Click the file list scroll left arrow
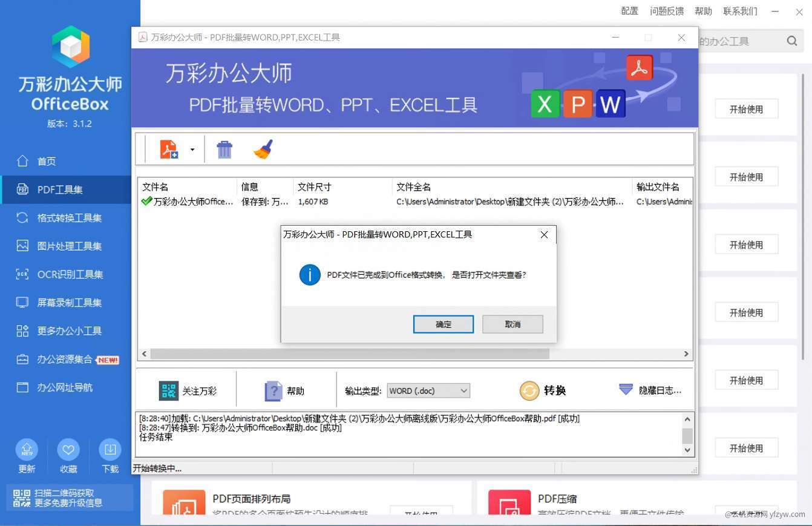The height and width of the screenshot is (526, 812). click(144, 353)
